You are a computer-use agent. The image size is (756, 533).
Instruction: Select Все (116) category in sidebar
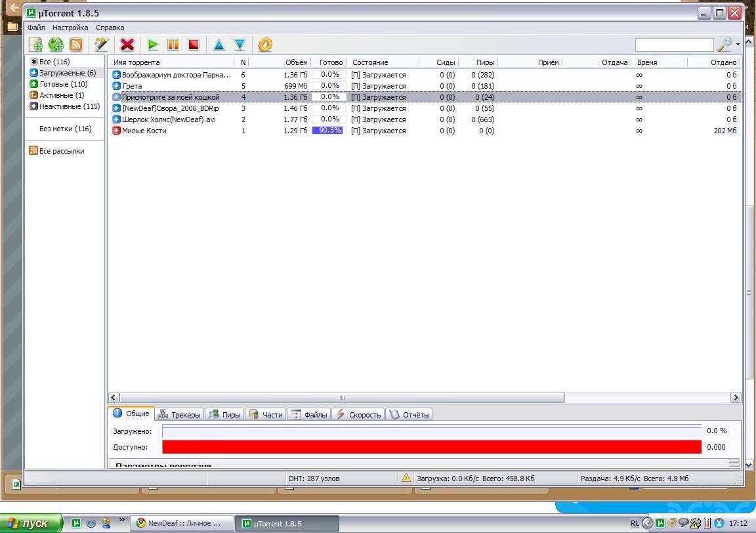pyautogui.click(x=54, y=62)
